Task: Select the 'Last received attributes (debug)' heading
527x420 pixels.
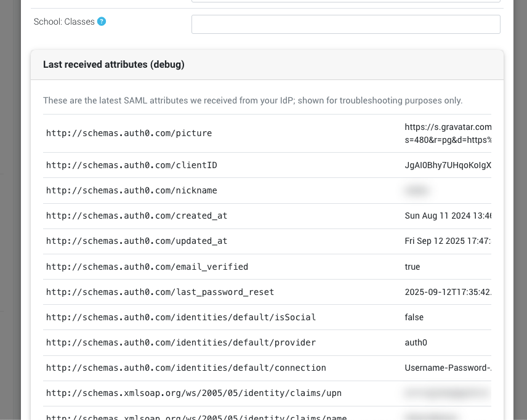Action: pyautogui.click(x=114, y=64)
